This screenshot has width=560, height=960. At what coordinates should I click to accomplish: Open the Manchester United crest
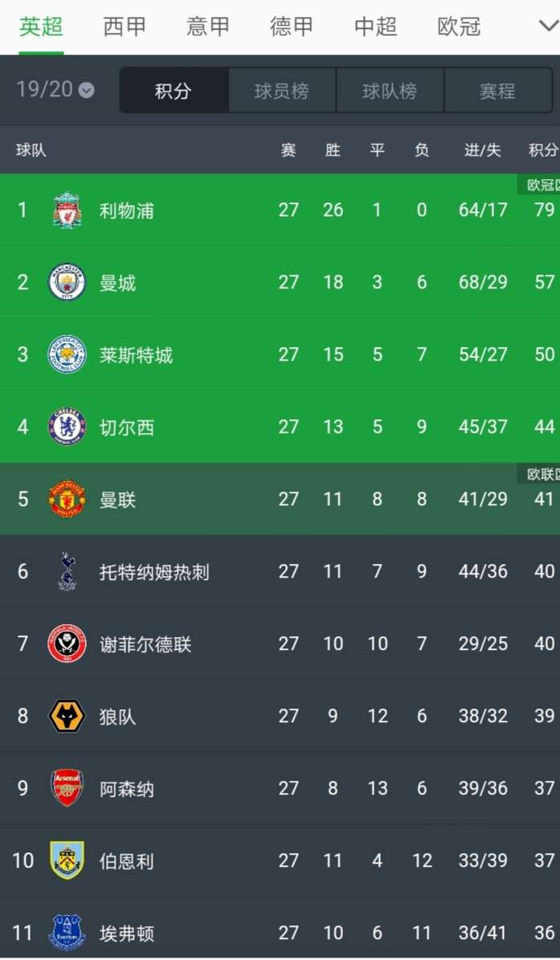(x=67, y=499)
